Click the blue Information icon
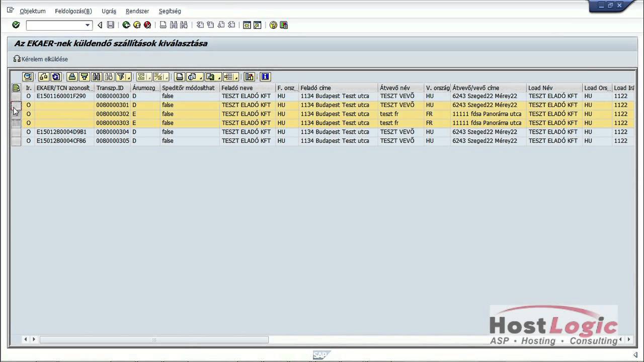The image size is (644, 362). pos(265,77)
